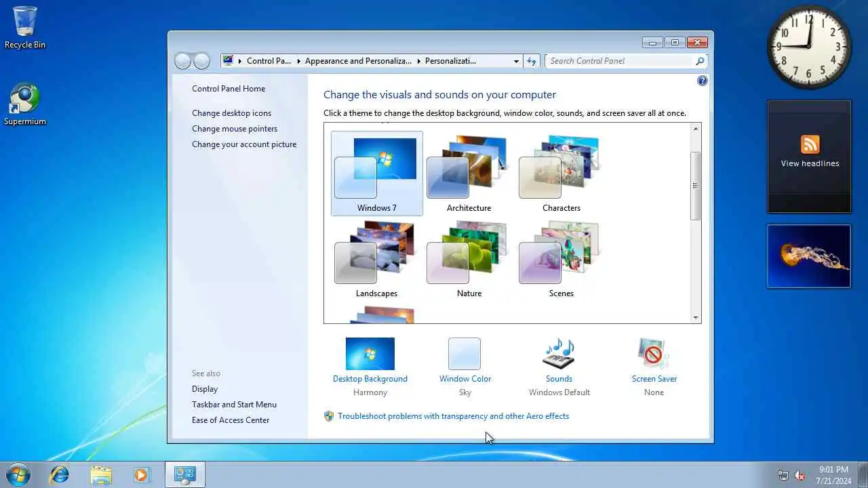Screen dimensions: 868x488
Task: Click theme list scroll up arrow
Action: pyautogui.click(x=696, y=129)
